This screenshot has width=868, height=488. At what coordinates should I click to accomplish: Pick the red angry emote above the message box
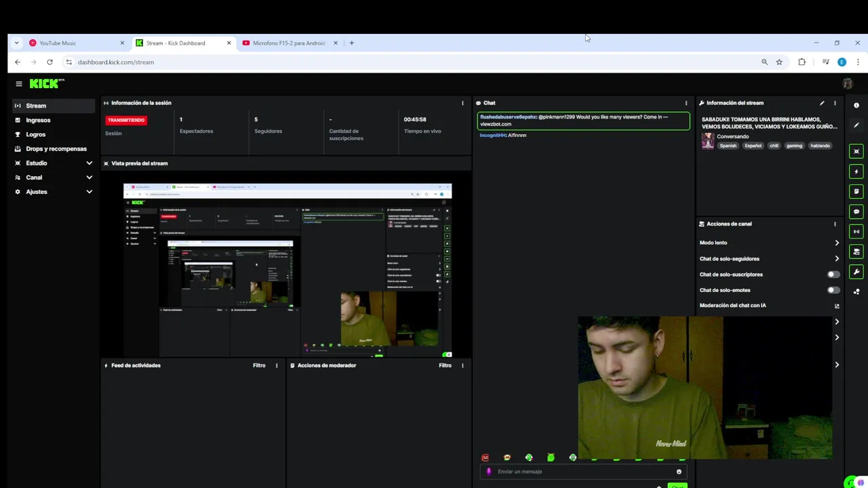(485, 458)
